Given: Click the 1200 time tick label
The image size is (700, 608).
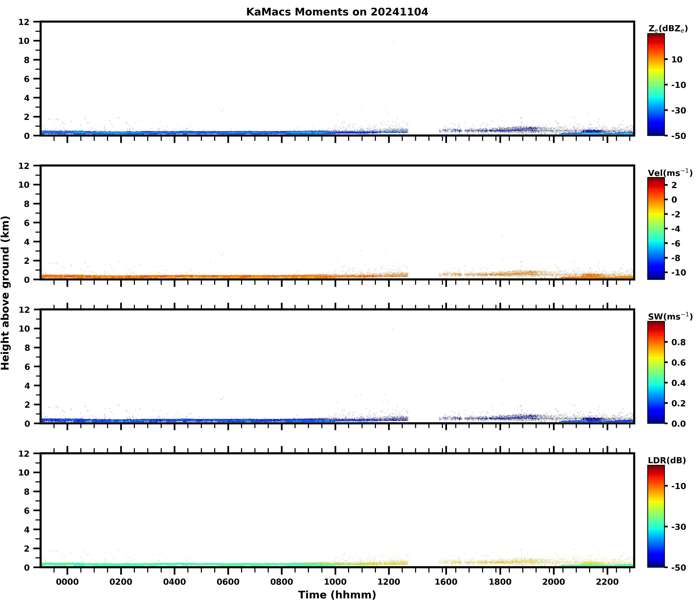Looking at the screenshot, I should tap(389, 582).
